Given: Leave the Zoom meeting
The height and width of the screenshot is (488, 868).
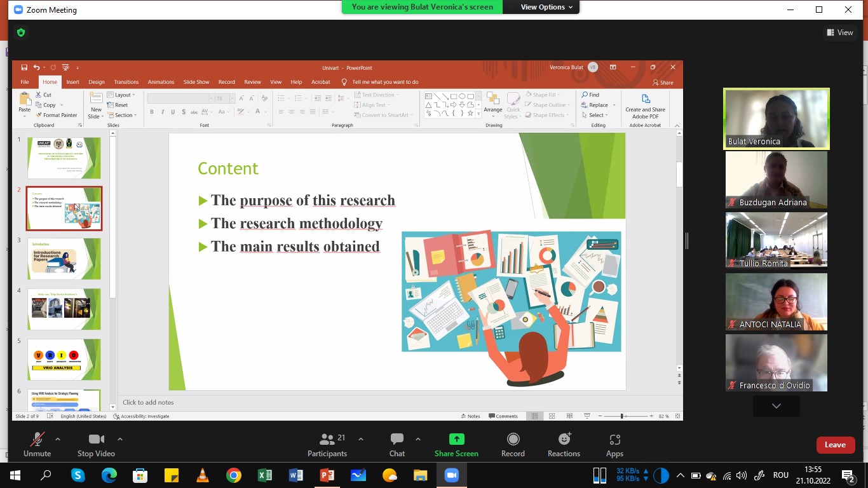Looking at the screenshot, I should [835, 445].
